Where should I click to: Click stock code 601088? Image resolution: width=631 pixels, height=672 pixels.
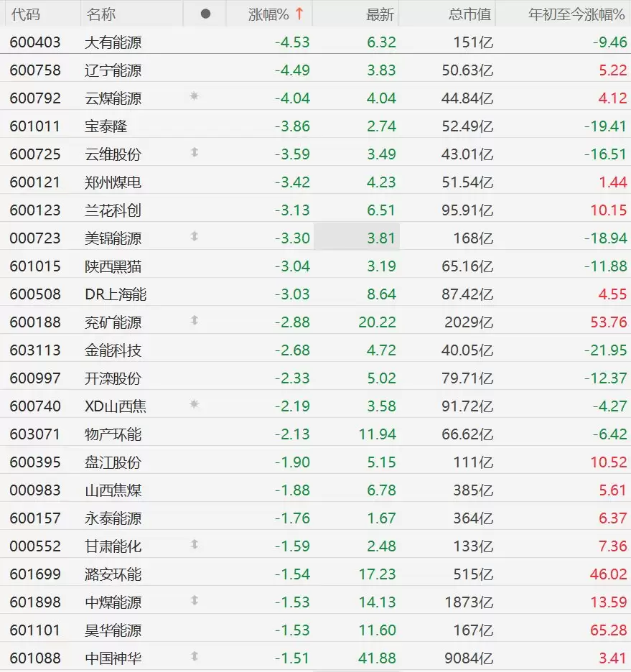35,658
